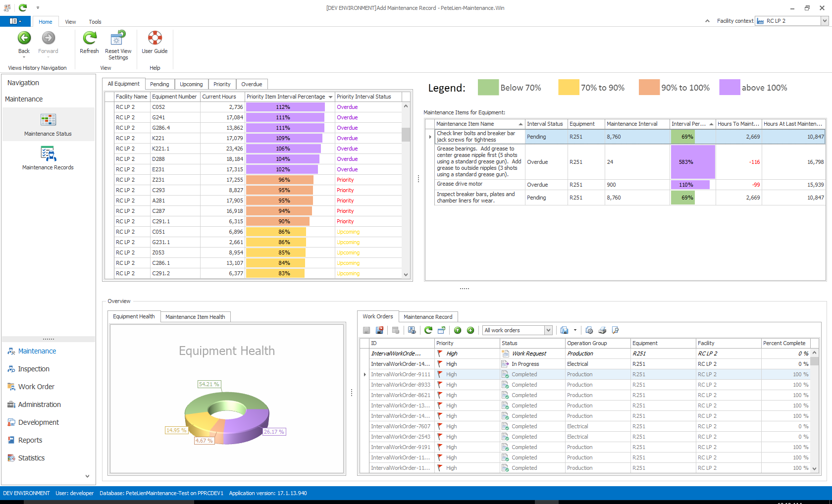Select the Pending equipment tab
Screen dimensions: 832x504
click(x=159, y=84)
